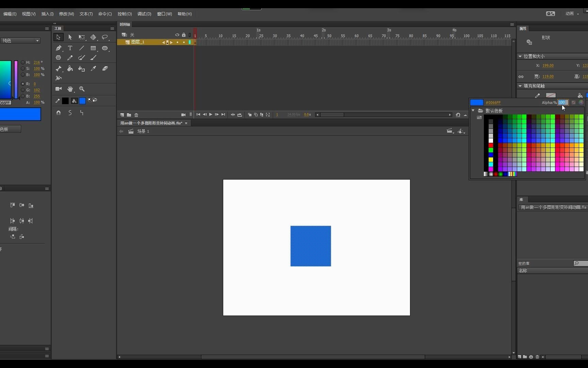Select the Lasso tool
This screenshot has height=368, width=588.
coord(105,37)
